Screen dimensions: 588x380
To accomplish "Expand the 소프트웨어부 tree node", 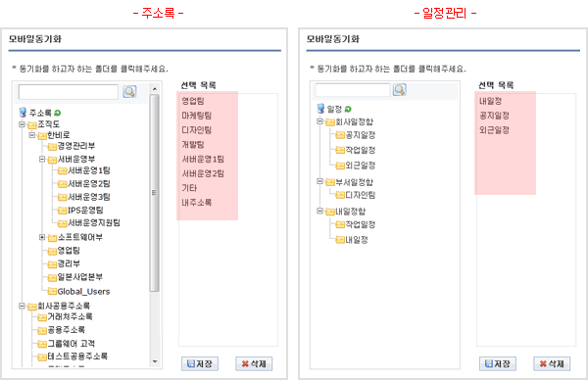I will tap(42, 237).
